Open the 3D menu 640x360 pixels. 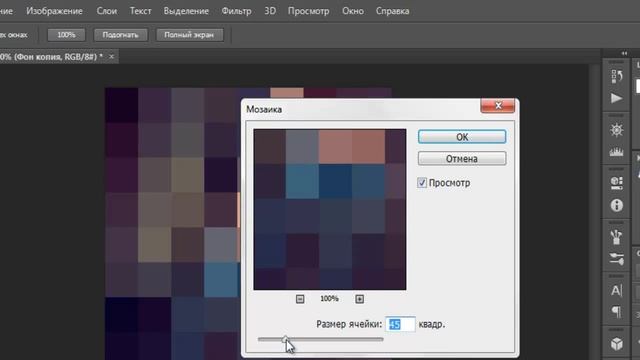[270, 11]
